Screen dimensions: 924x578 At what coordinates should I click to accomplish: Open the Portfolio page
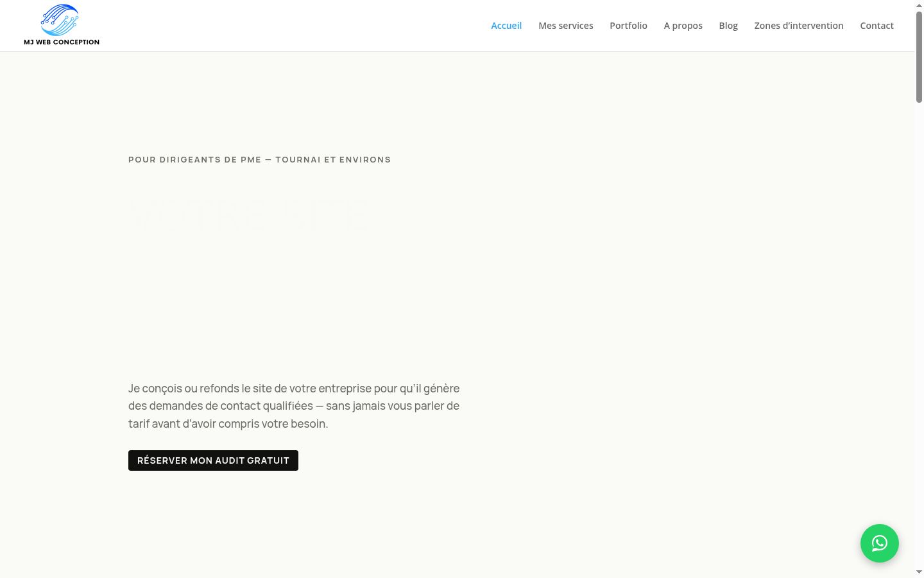(628, 26)
